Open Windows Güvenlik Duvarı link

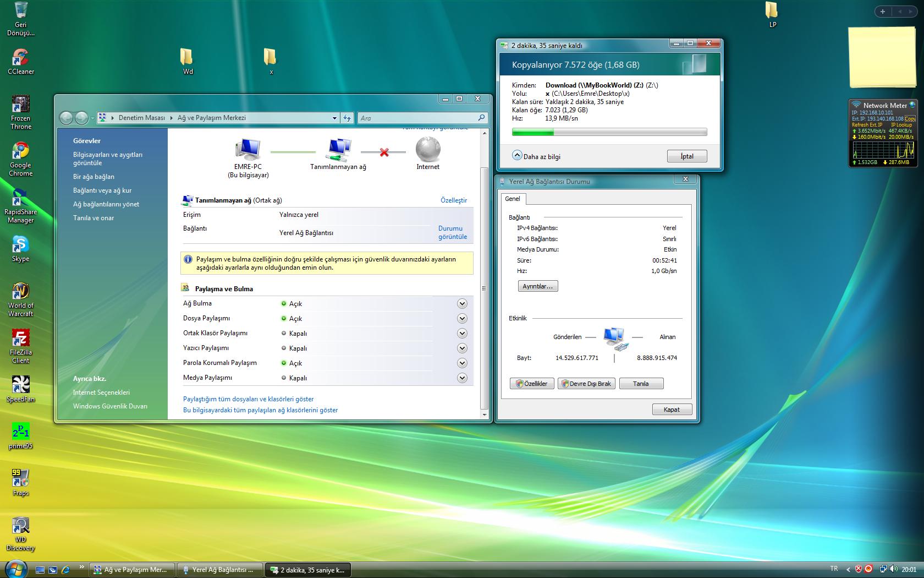click(x=110, y=406)
